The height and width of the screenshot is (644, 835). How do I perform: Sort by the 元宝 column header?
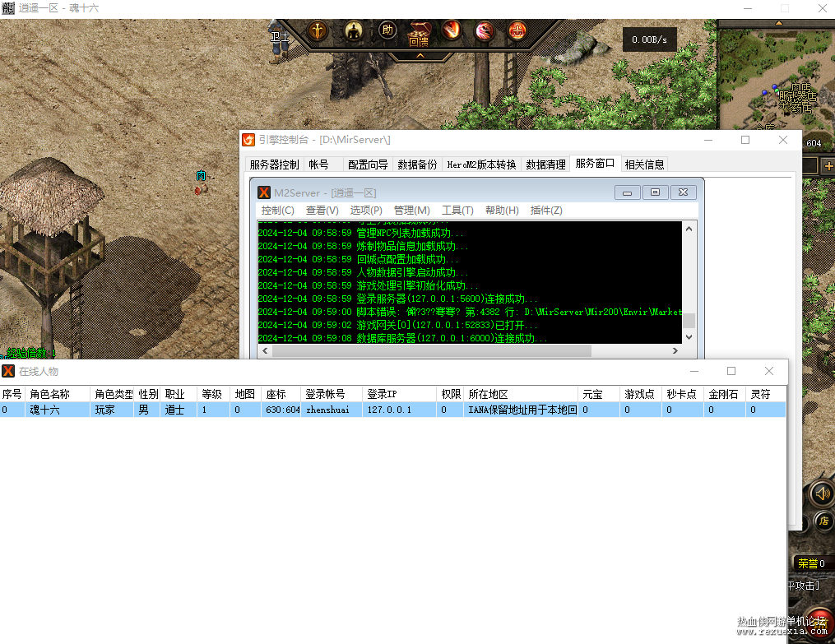point(599,394)
